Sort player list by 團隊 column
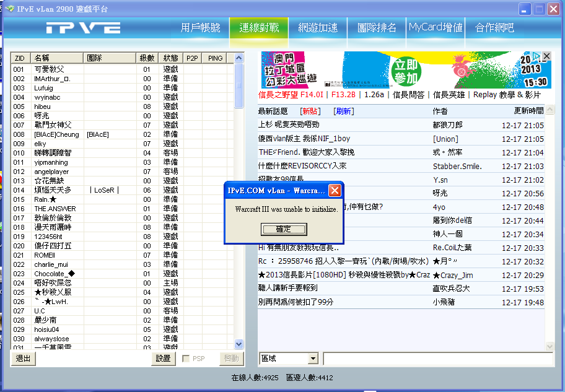The image size is (565, 392). point(110,58)
